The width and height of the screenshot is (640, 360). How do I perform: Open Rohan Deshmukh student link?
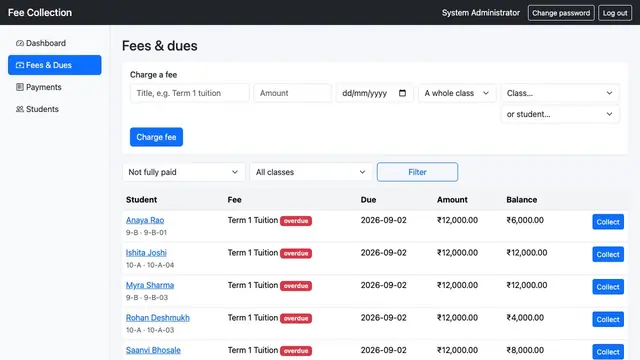coord(158,318)
